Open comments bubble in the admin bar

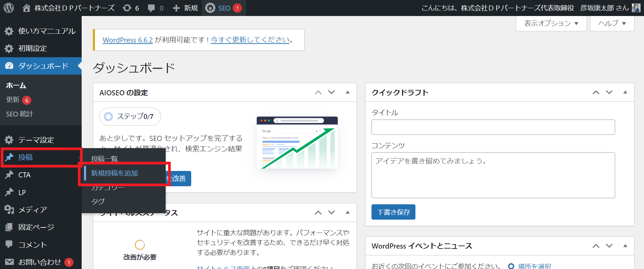click(x=155, y=8)
